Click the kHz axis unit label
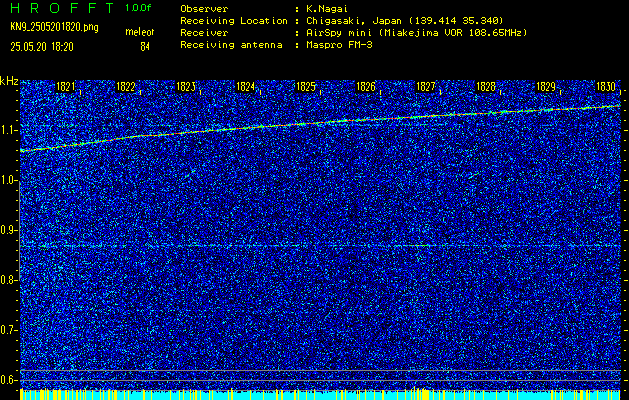Image resolution: width=629 pixels, height=400 pixels. pos(9,82)
